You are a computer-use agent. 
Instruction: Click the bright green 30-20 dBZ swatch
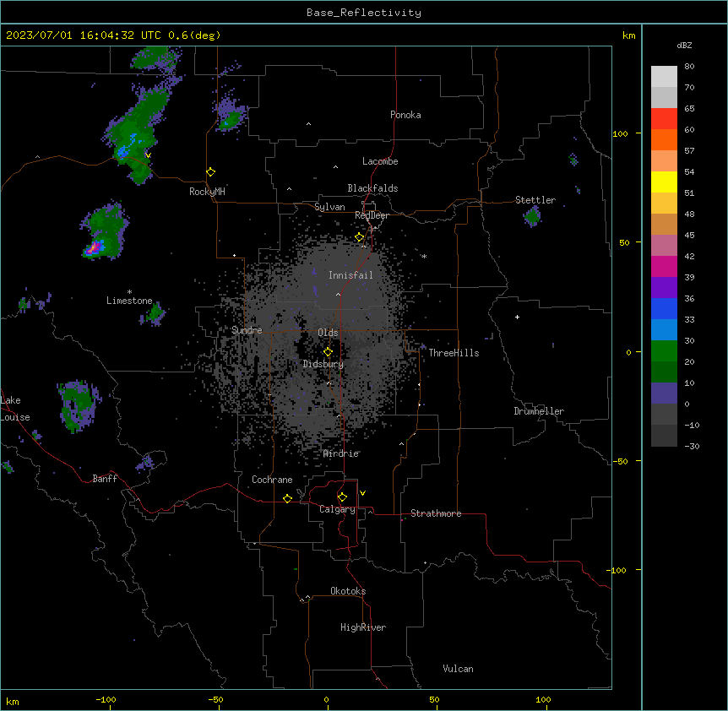click(664, 351)
